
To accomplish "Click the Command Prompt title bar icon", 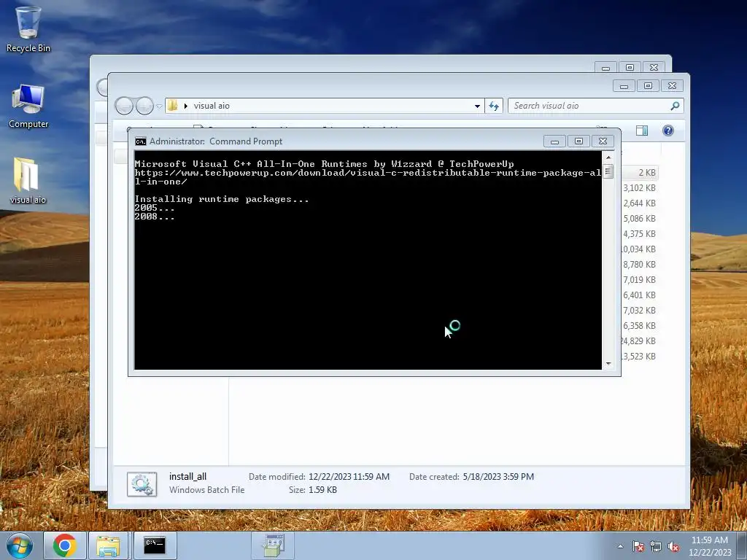I will [141, 141].
